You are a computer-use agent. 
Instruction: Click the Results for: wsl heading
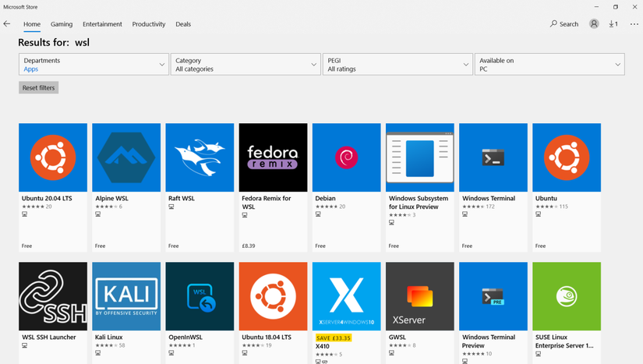click(x=54, y=43)
